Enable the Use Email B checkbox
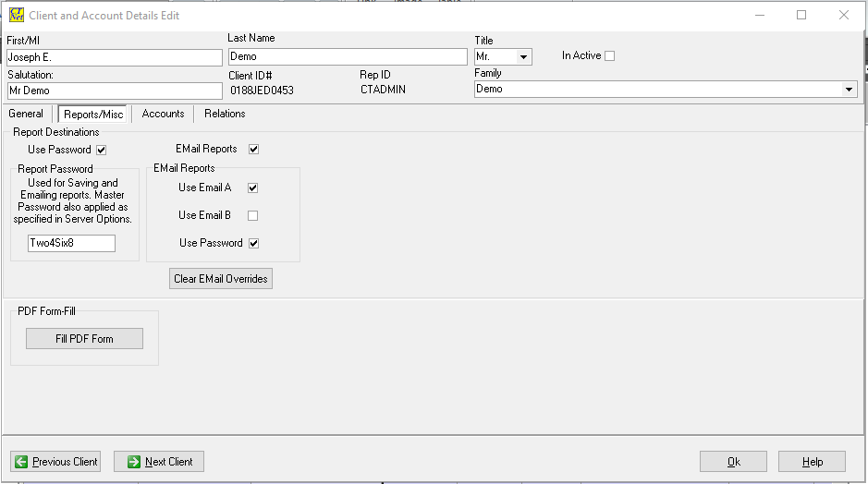This screenshot has width=868, height=484. (252, 216)
